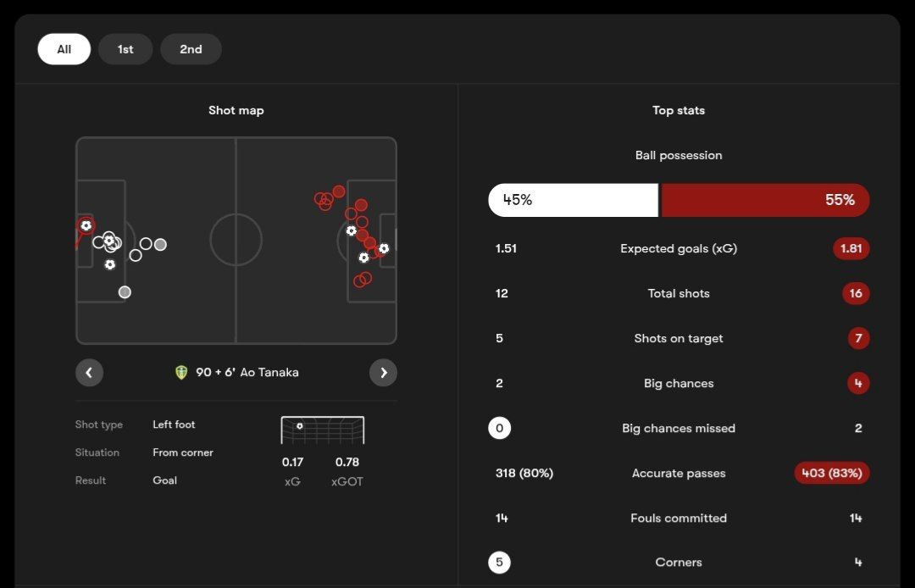Screen dimensions: 915x588
Task: Select overlapping red hollow markers low in right box
Action: click(363, 279)
